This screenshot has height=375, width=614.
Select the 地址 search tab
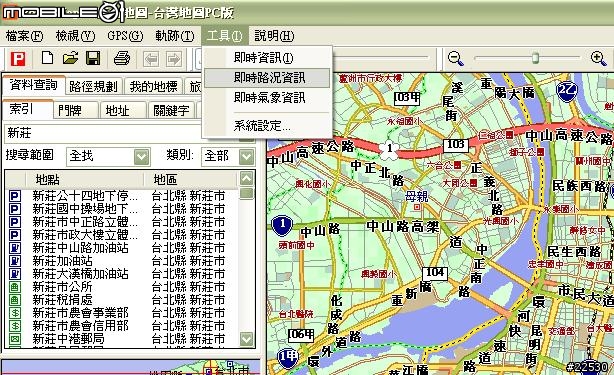[123, 111]
